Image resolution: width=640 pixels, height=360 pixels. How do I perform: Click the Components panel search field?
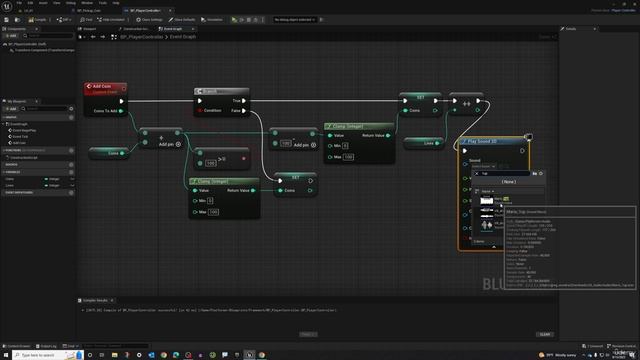tap(48, 36)
